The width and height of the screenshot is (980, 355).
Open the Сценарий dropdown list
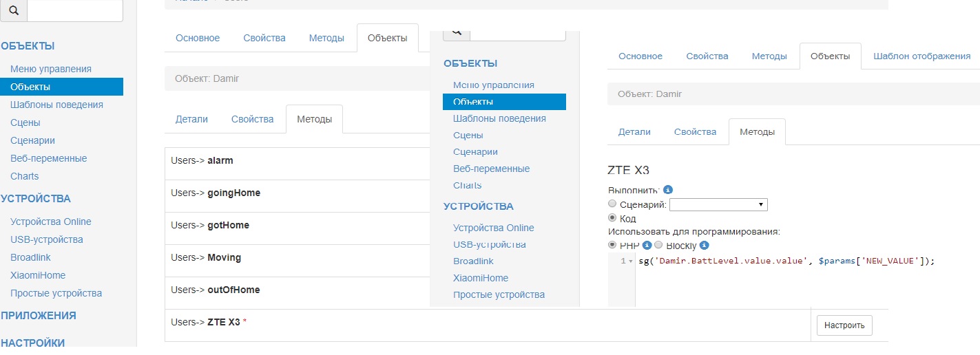(x=718, y=204)
